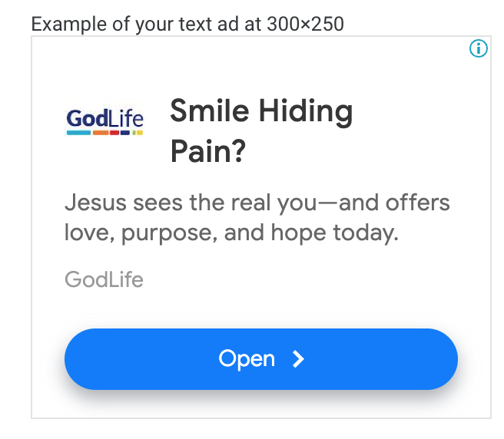The height and width of the screenshot is (439, 504).
Task: Click the chevron arrow inside the Open button
Action: coord(298,358)
